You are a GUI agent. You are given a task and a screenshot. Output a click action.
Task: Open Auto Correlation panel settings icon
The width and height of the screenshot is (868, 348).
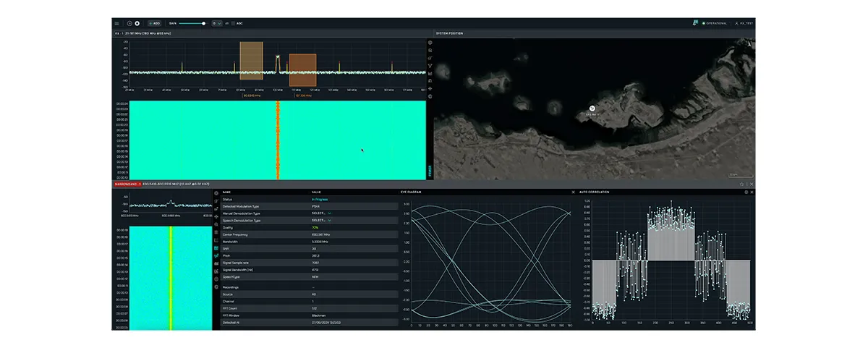747,192
